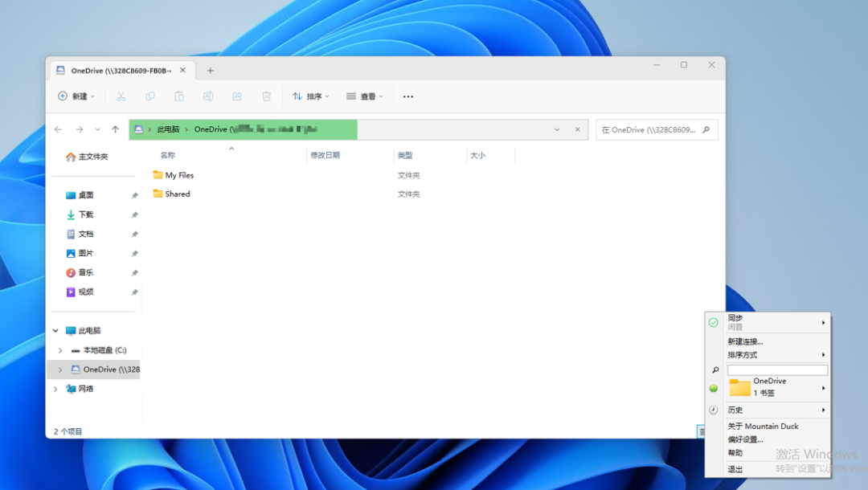The image size is (868, 490).
Task: Unpin 图片 via its pin icon
Action: coord(134,253)
